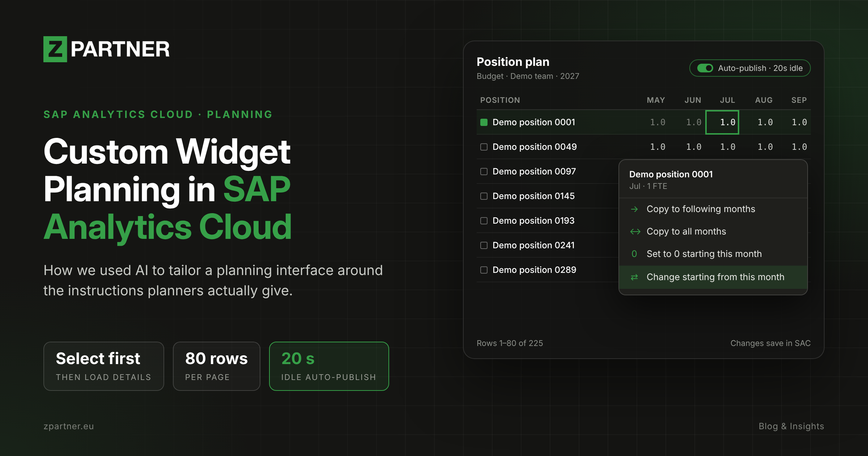Image resolution: width=868 pixels, height=456 pixels.
Task: Click the Demo position 0097 row label
Action: tap(534, 172)
